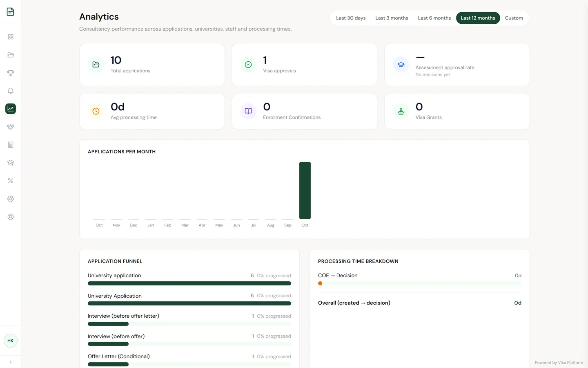Image resolution: width=588 pixels, height=368 pixels.
Task: Open the support lifebuoy icon in sidebar
Action: pyautogui.click(x=11, y=217)
